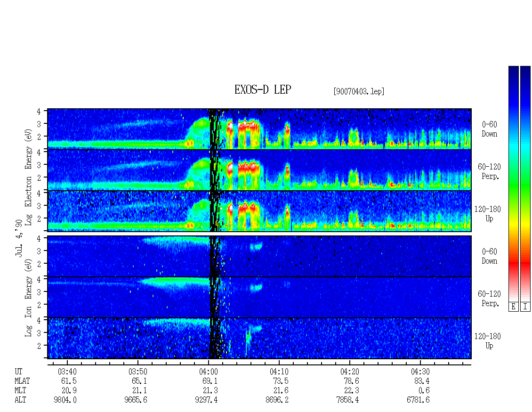Click the MLT value 21.1

(x=139, y=391)
